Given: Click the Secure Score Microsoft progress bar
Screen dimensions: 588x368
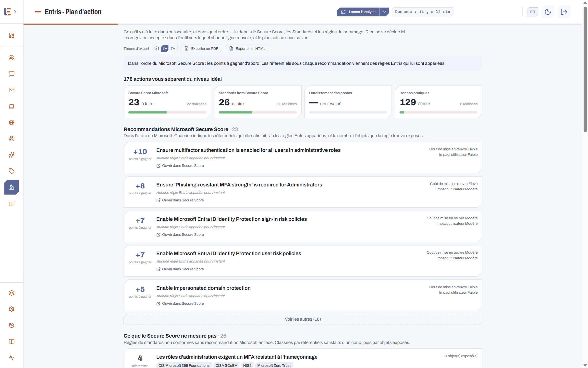Looking at the screenshot, I should coord(167,112).
